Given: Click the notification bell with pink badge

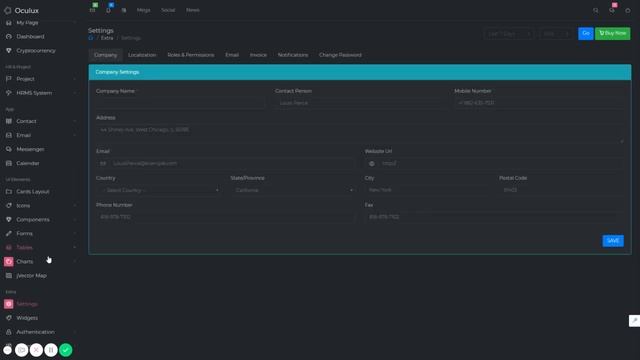Looking at the screenshot, I should click(612, 10).
